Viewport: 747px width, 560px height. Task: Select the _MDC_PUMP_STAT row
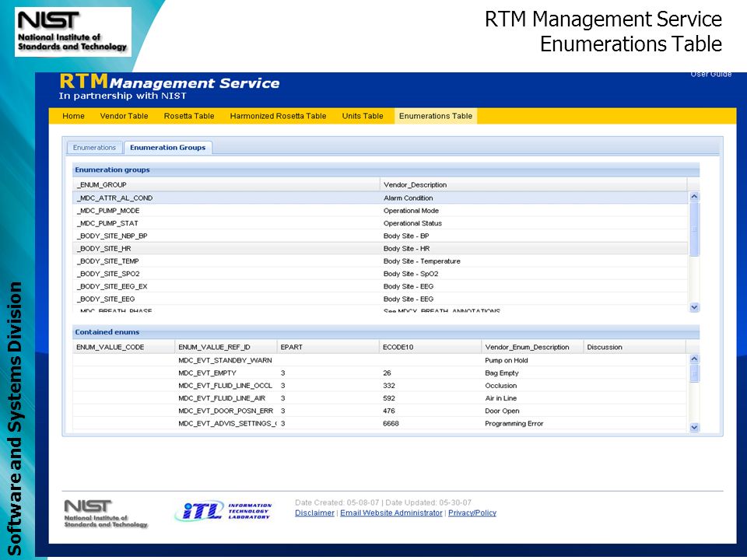coord(381,223)
